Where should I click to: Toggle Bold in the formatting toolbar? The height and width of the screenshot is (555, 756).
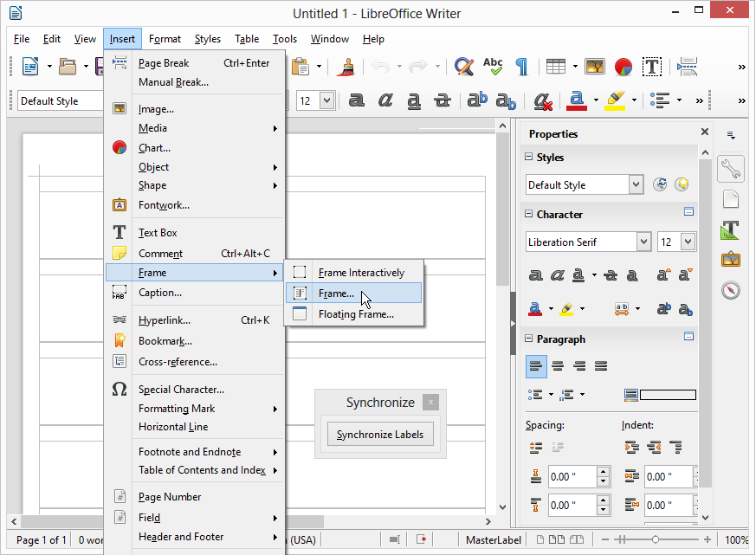coord(356,100)
